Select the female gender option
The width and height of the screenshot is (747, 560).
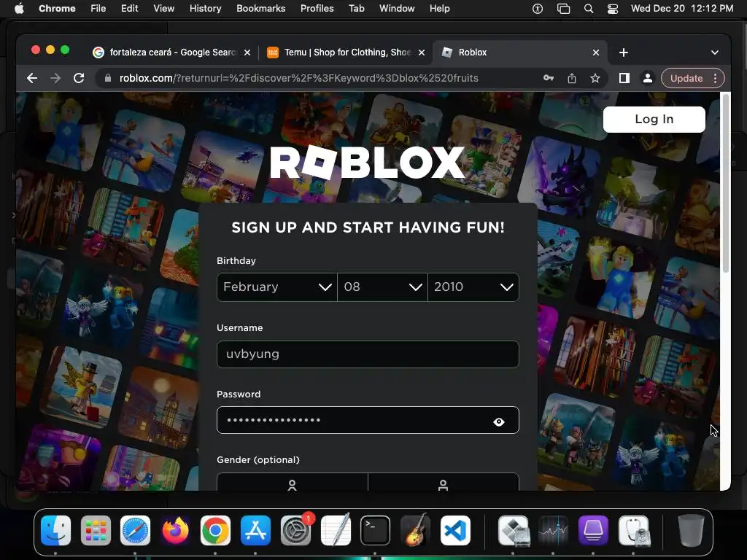pyautogui.click(x=292, y=483)
